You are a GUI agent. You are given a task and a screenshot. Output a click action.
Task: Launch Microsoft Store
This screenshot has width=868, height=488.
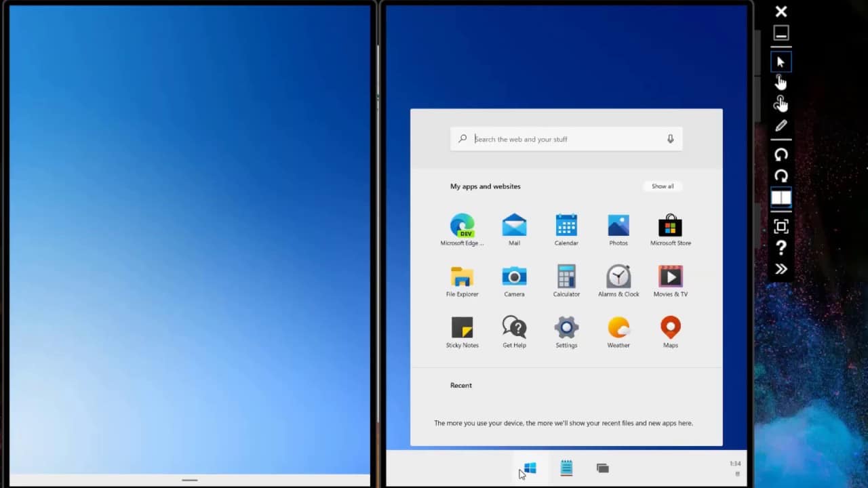coord(671,230)
